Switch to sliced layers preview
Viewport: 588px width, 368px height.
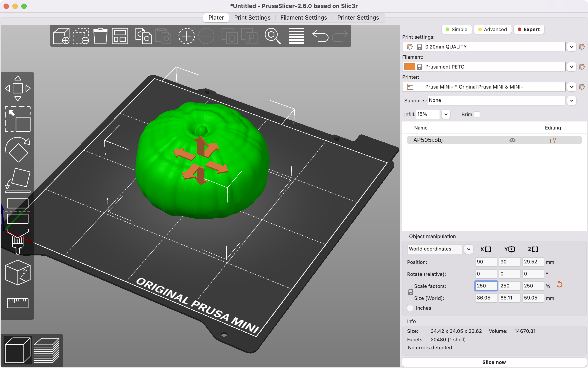[47, 350]
